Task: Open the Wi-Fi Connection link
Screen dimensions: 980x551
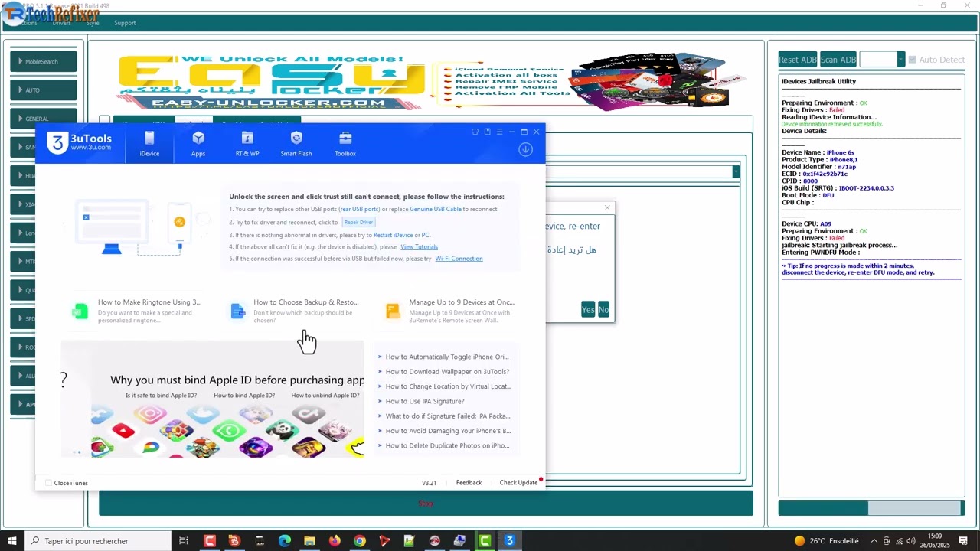Action: click(x=459, y=259)
